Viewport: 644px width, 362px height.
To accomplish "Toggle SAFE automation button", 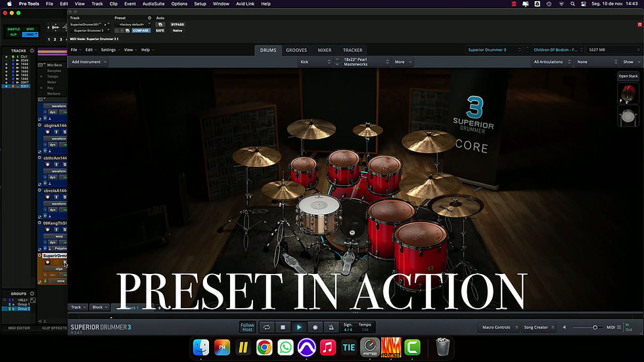I will 160,30.
